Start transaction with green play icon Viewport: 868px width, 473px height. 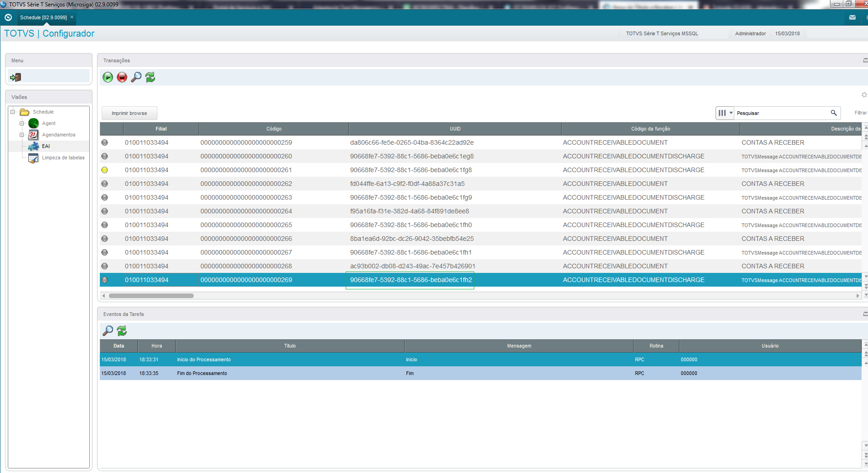(x=108, y=77)
